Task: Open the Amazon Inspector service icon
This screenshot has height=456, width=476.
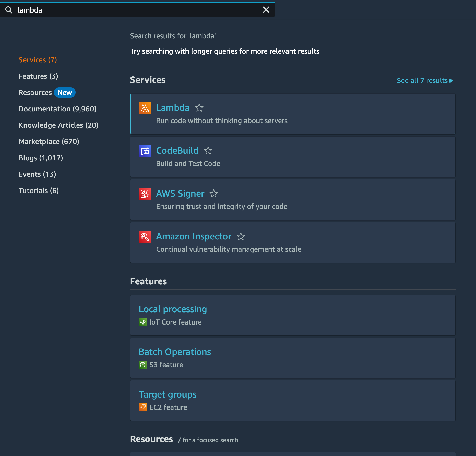Action: point(145,237)
